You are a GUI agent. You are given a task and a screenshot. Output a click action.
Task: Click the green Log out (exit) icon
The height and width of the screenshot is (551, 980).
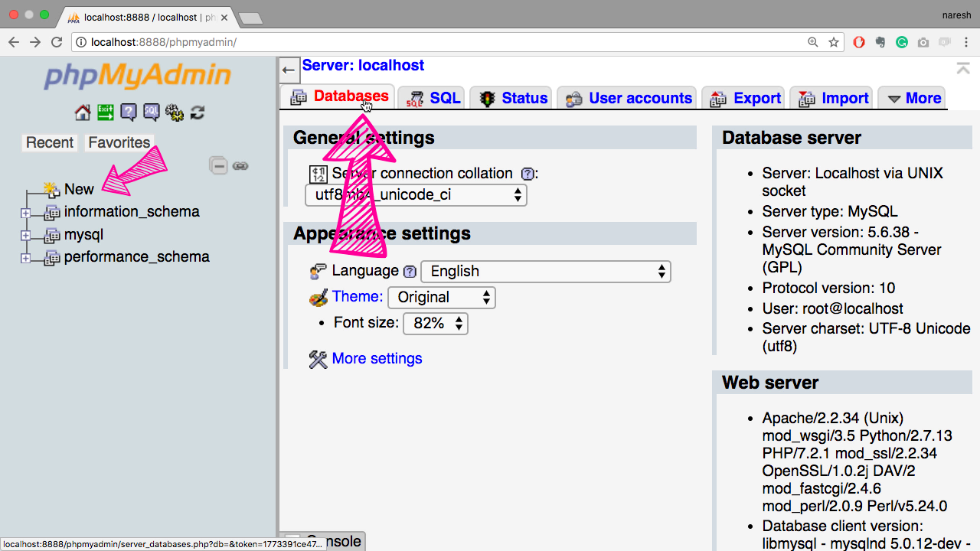tap(106, 113)
